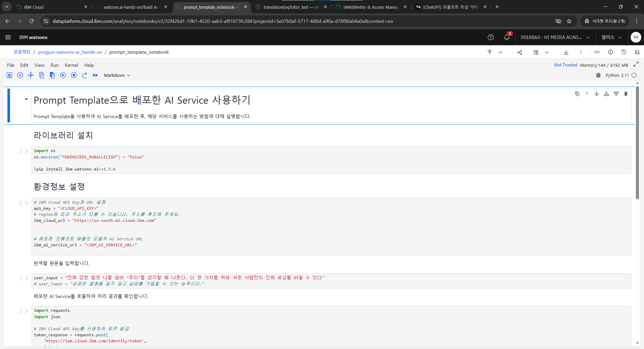644x349 pixels.
Task: Open the Markdown cell type dropdown
Action: coord(117,75)
